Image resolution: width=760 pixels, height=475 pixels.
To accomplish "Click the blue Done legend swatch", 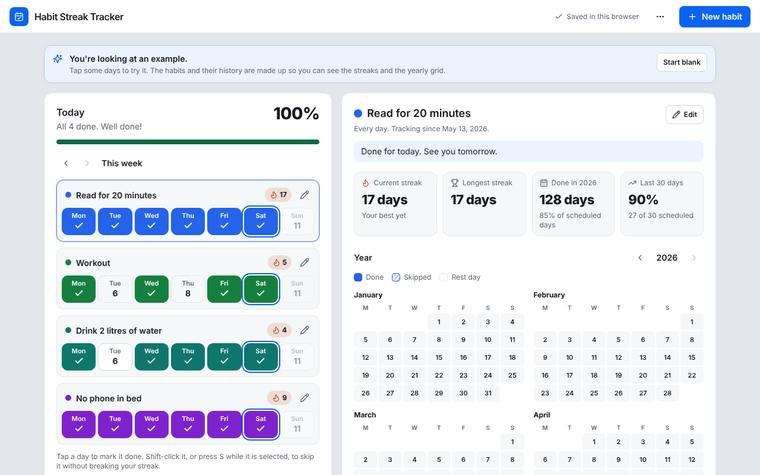I will (x=358, y=277).
